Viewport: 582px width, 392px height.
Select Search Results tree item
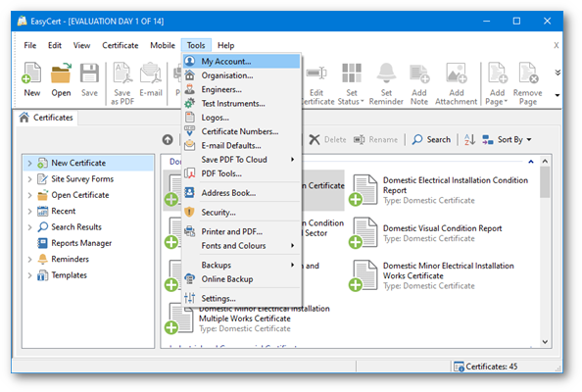pyautogui.click(x=70, y=227)
